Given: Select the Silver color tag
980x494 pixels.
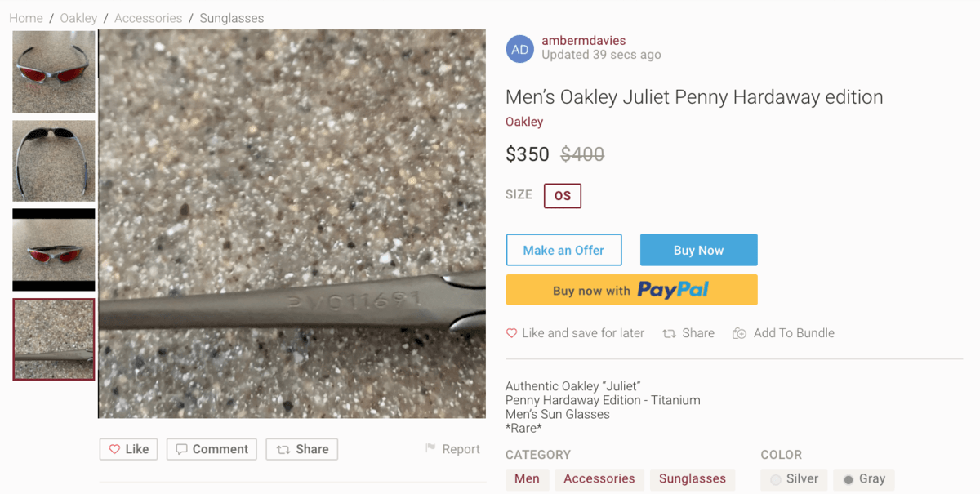Looking at the screenshot, I should point(794,479).
